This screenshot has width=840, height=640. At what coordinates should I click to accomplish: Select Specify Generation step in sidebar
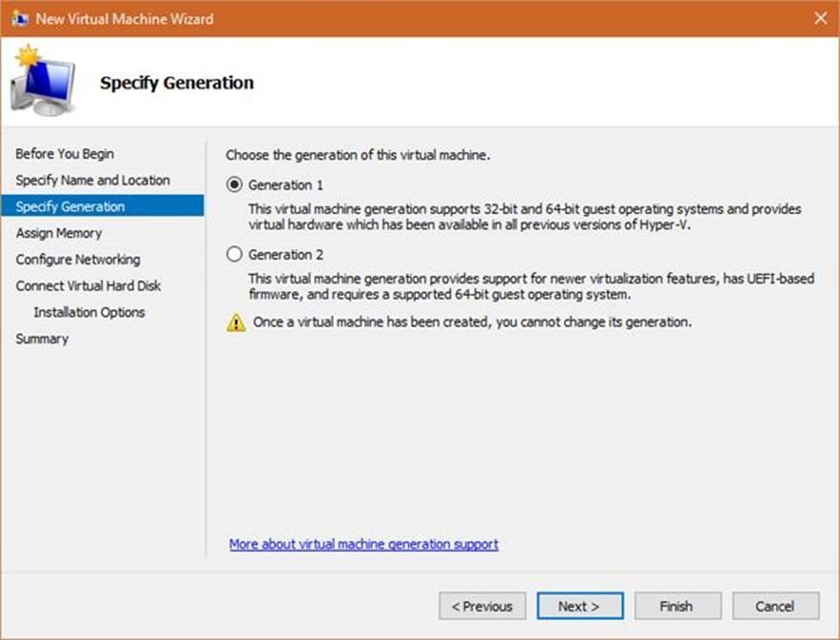click(102, 206)
